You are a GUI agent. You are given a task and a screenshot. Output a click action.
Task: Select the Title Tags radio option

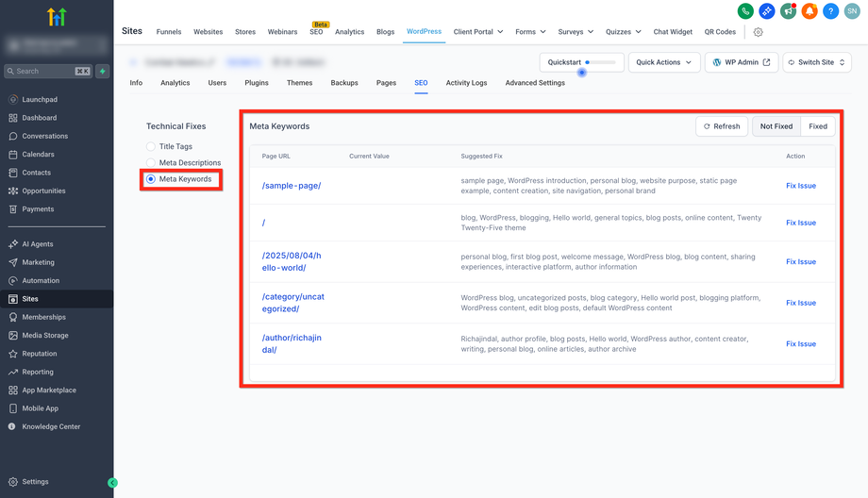(151, 146)
